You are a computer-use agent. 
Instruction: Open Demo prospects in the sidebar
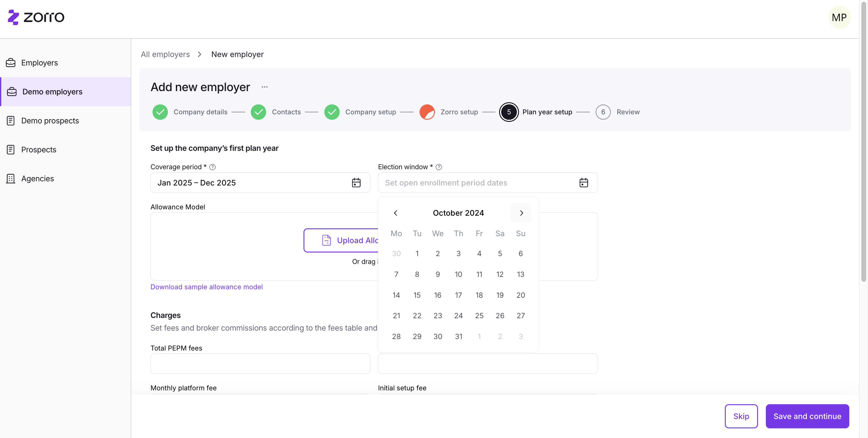(x=65, y=121)
